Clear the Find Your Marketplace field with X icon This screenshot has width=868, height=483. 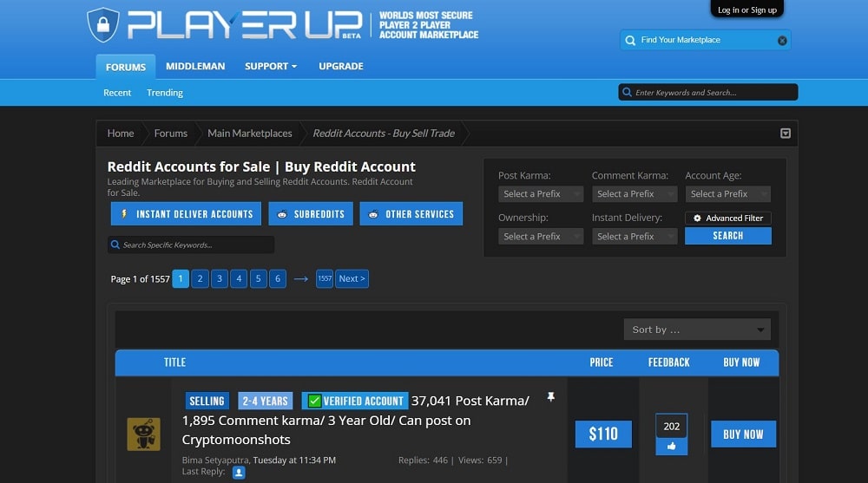782,41
